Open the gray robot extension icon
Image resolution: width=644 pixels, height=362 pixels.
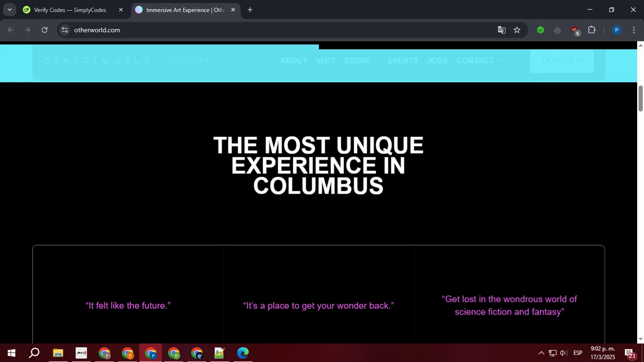click(557, 30)
